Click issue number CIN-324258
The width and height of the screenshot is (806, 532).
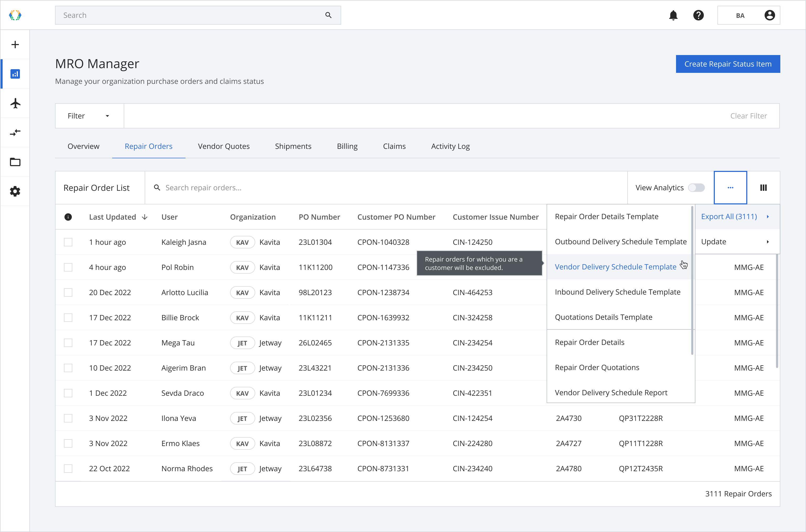click(472, 318)
